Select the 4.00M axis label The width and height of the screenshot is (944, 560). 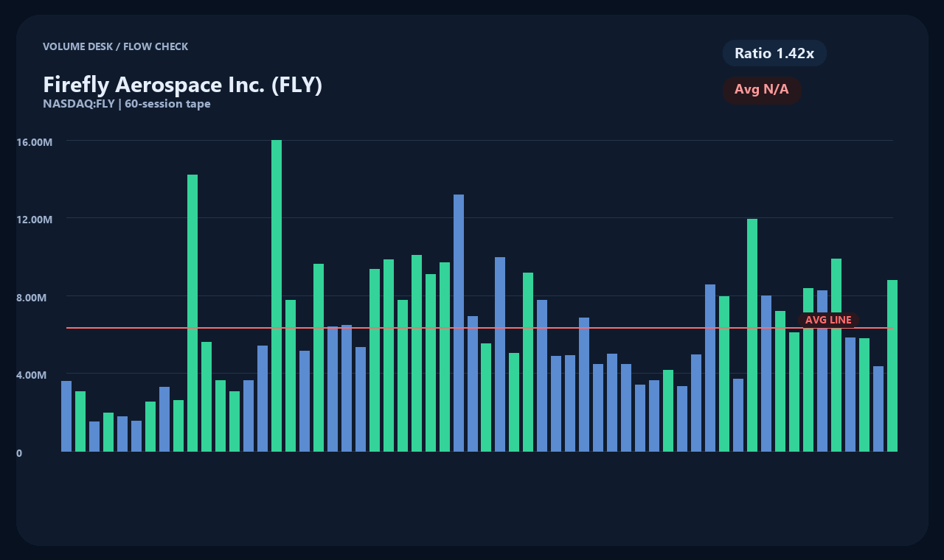point(32,375)
